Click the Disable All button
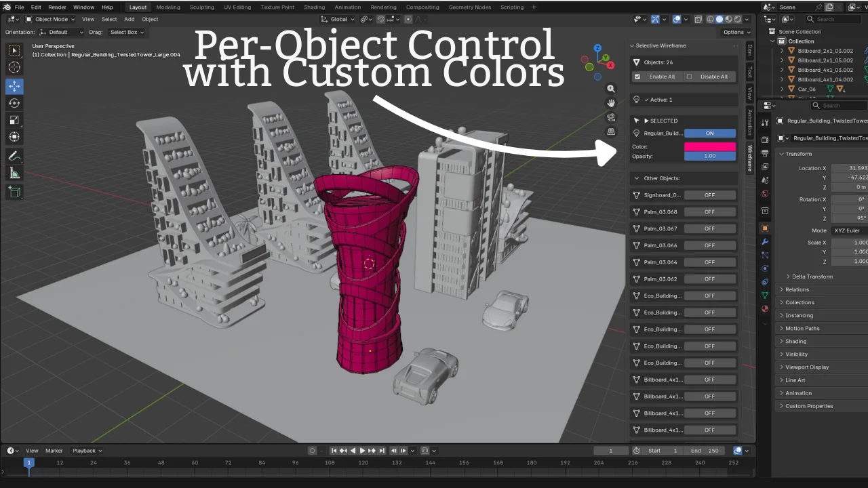 coord(713,76)
